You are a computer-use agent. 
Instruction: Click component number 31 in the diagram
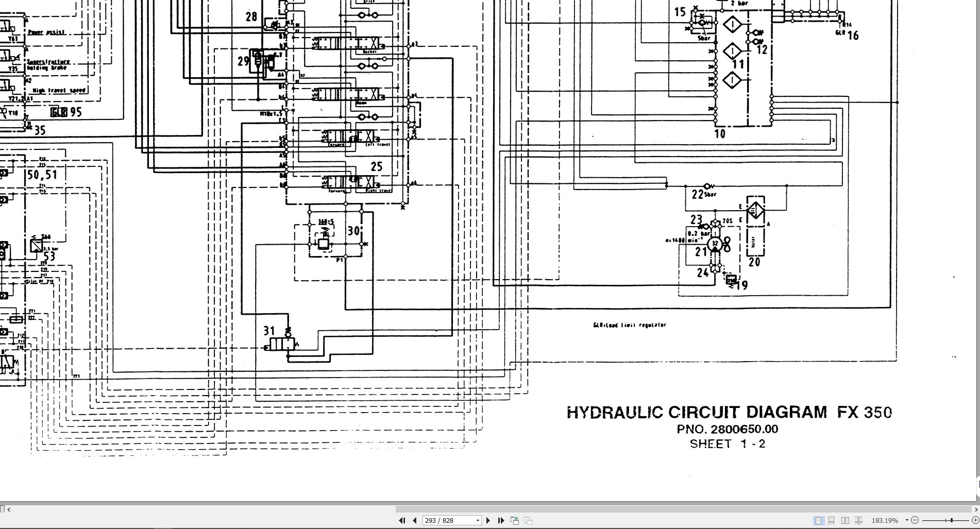269,331
